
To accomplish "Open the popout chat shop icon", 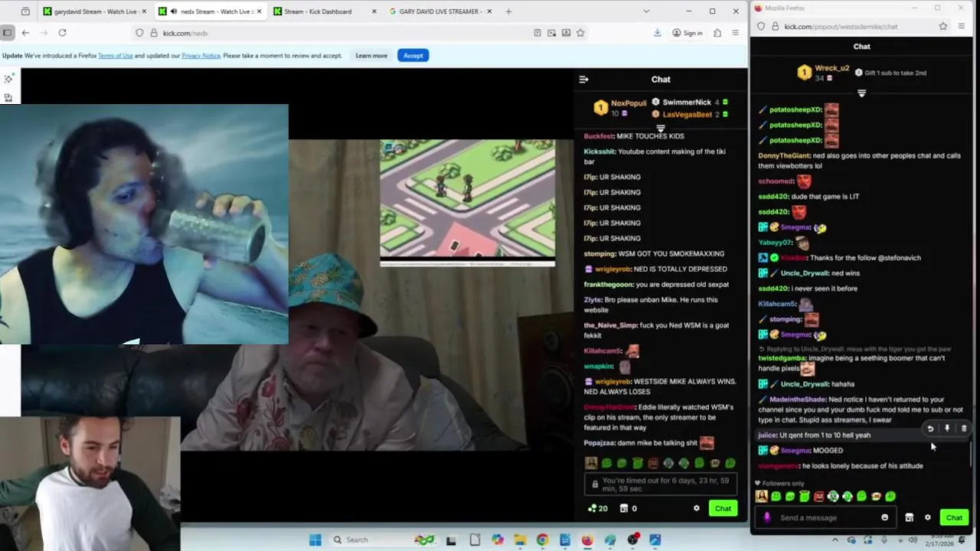I will tap(909, 518).
